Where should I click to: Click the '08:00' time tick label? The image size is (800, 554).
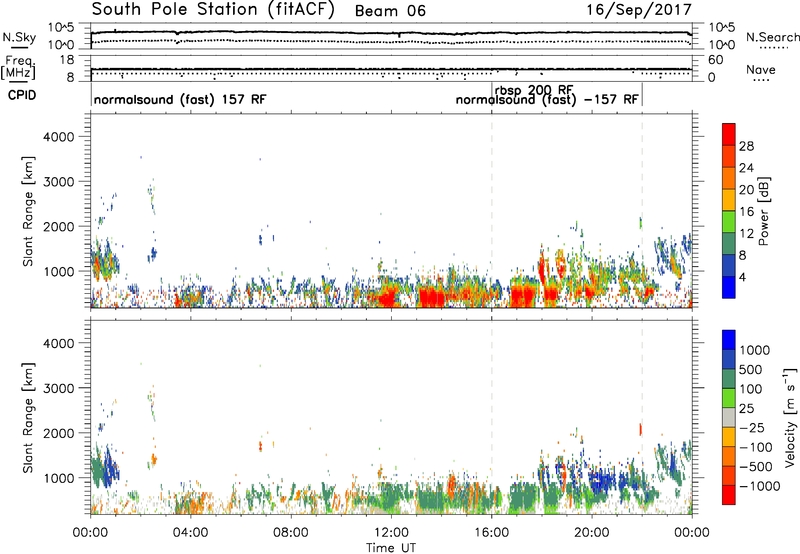(291, 533)
